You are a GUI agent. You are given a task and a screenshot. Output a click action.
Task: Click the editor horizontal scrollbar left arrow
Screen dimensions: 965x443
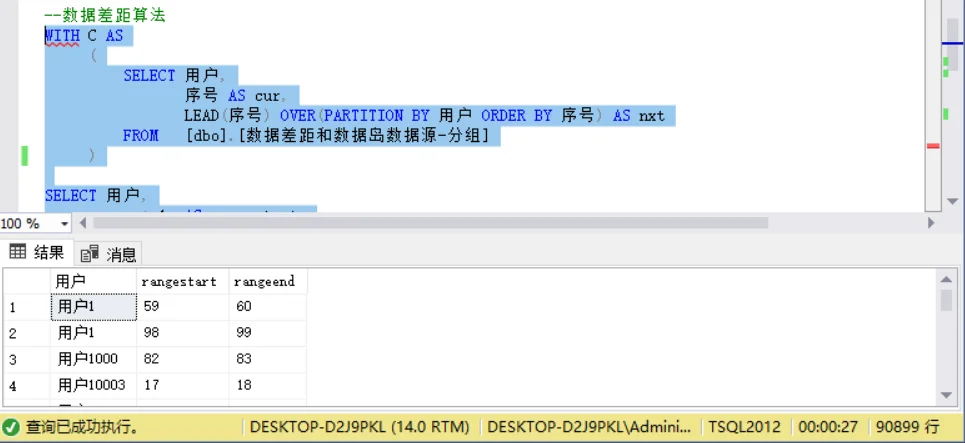point(82,223)
